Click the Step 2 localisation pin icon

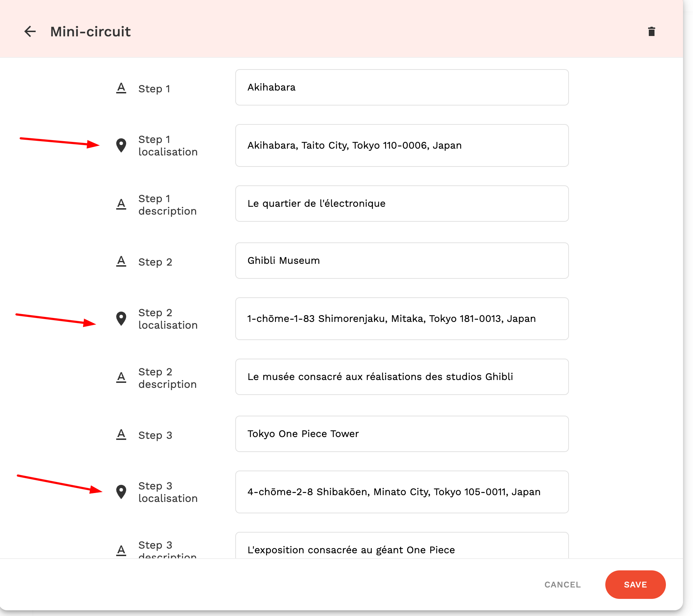pyautogui.click(x=121, y=319)
